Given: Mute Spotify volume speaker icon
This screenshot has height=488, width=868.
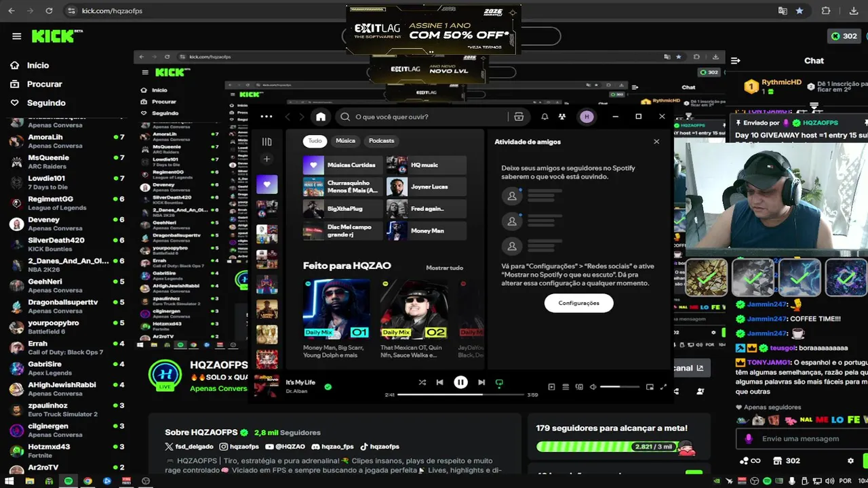Looking at the screenshot, I should point(593,387).
